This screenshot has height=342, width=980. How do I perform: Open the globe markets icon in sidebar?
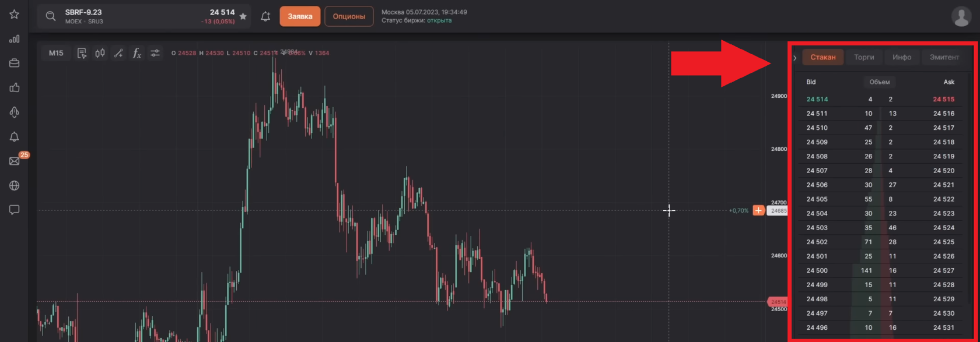pyautogui.click(x=14, y=185)
